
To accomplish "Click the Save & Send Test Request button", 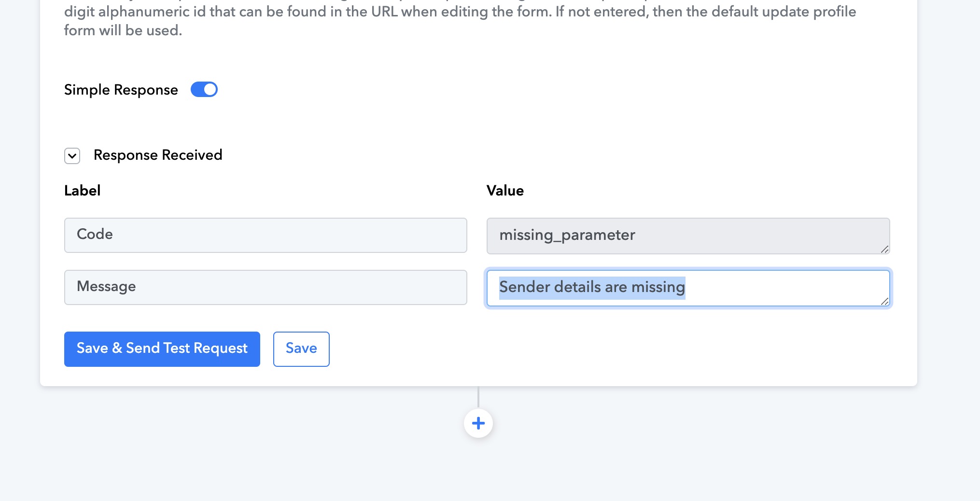I will pyautogui.click(x=162, y=349).
